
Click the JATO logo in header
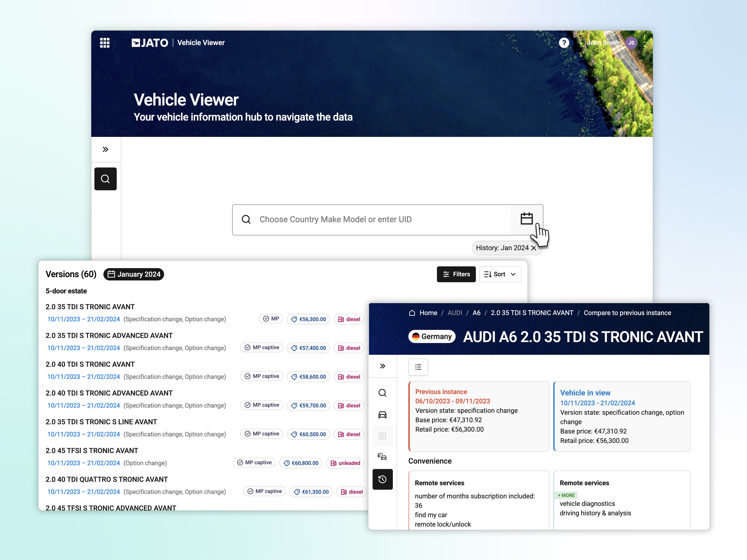[150, 43]
